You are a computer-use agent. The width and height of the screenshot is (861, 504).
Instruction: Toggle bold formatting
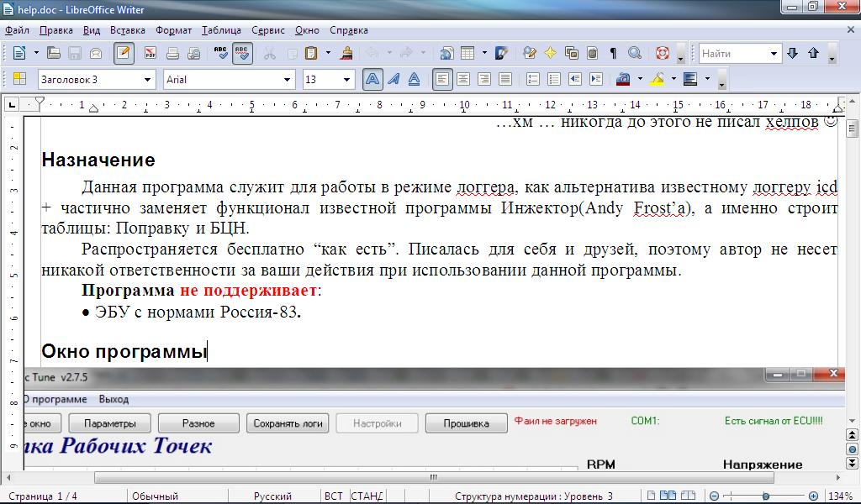[x=372, y=80]
